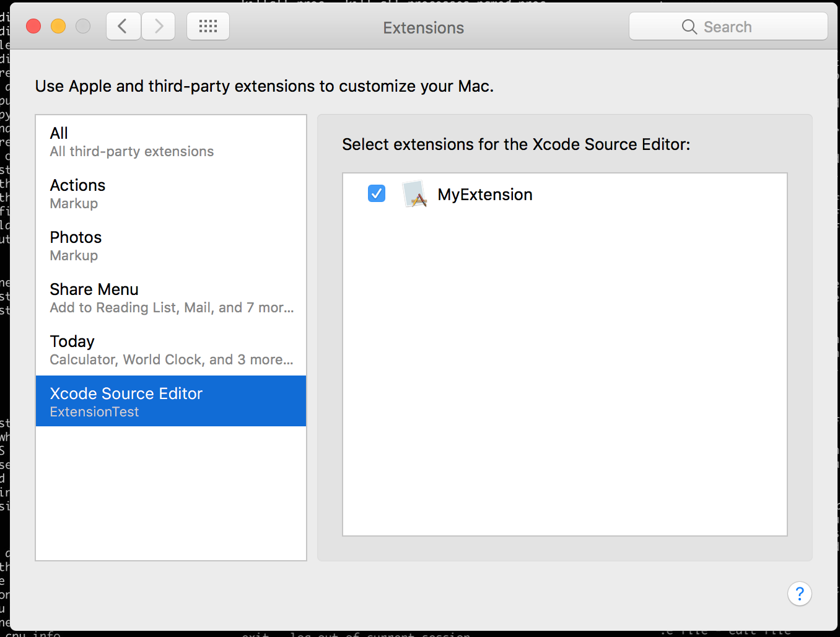Screen dimensions: 840x637
Task: Go forward with the right chevron button
Action: (x=159, y=26)
